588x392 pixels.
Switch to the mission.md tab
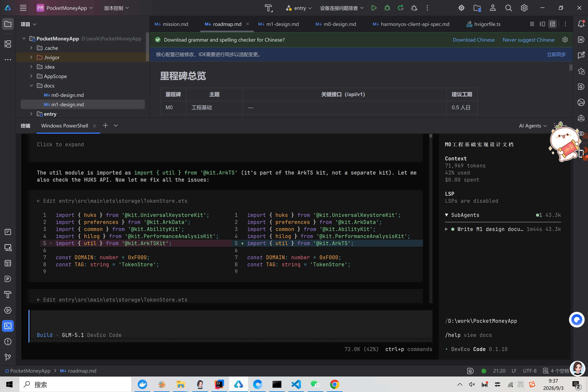171,24
